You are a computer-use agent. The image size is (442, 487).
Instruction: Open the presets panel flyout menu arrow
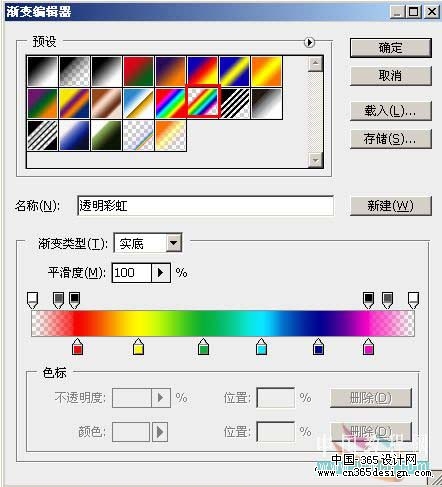(x=309, y=42)
